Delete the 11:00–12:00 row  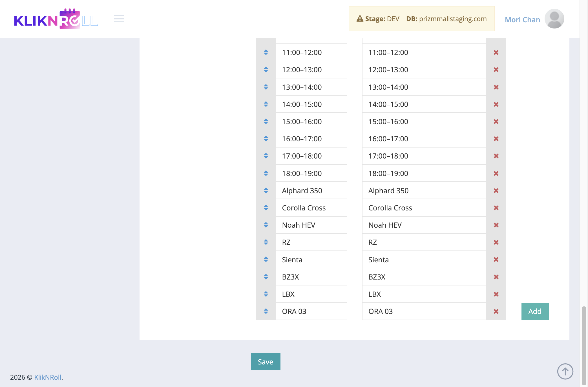[496, 52]
